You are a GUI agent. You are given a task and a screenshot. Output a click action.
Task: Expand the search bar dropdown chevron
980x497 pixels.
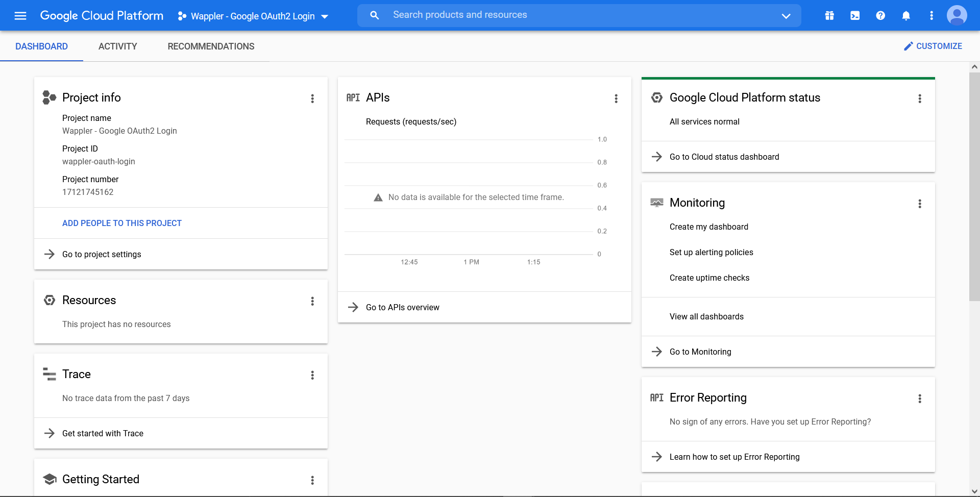(x=786, y=16)
